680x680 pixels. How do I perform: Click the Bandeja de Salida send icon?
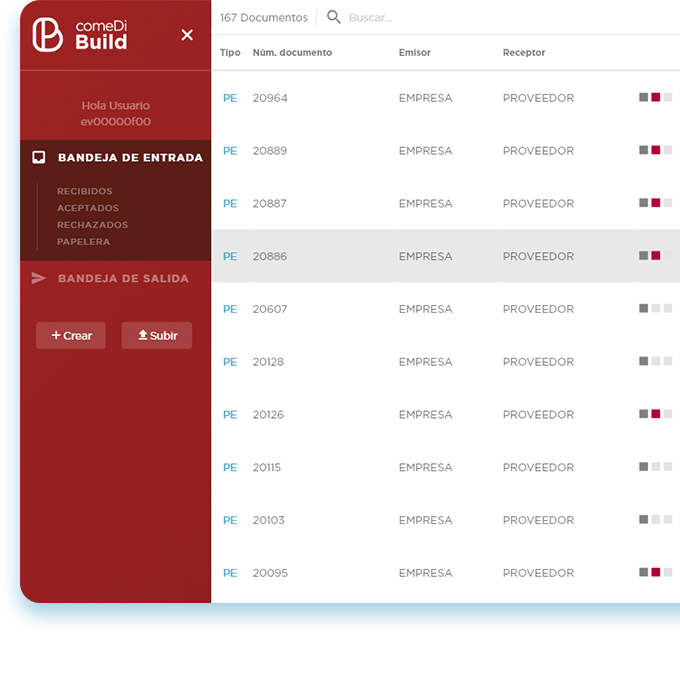39,278
